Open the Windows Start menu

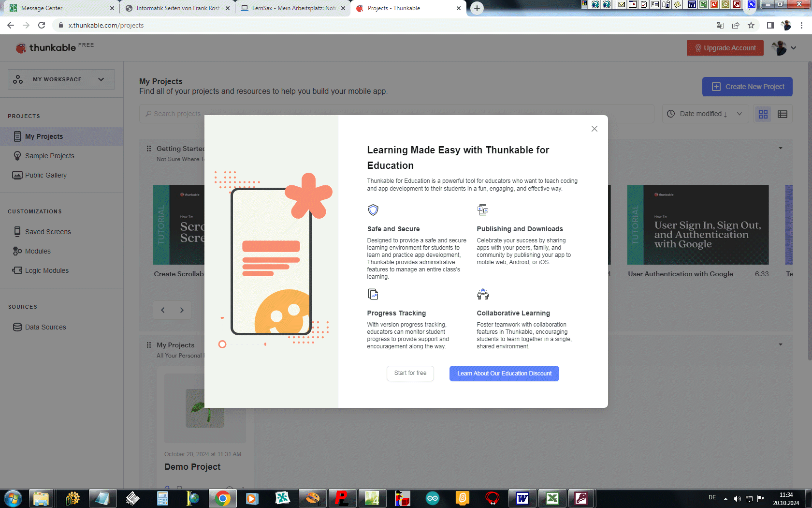[x=13, y=498]
